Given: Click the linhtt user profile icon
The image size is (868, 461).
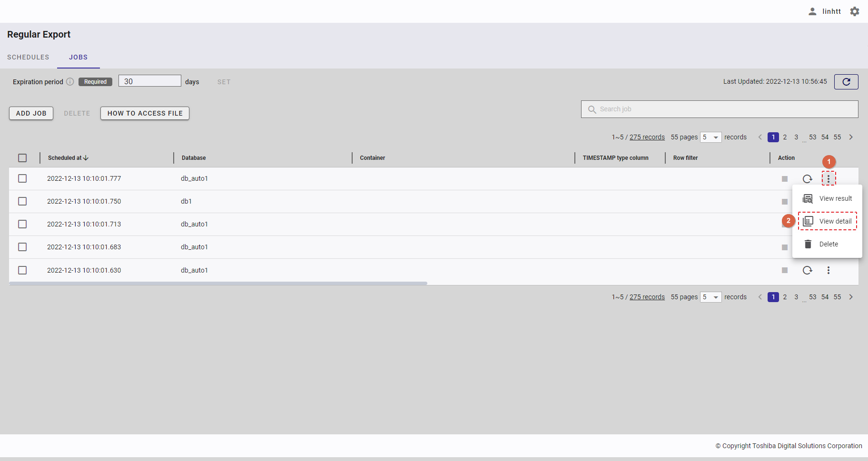Looking at the screenshot, I should click(812, 11).
